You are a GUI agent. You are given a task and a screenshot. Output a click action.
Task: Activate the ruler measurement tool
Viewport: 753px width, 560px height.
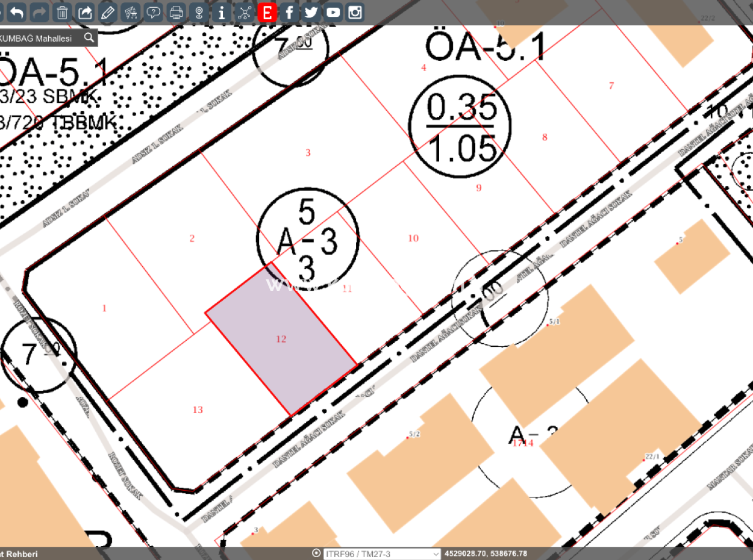(x=131, y=12)
